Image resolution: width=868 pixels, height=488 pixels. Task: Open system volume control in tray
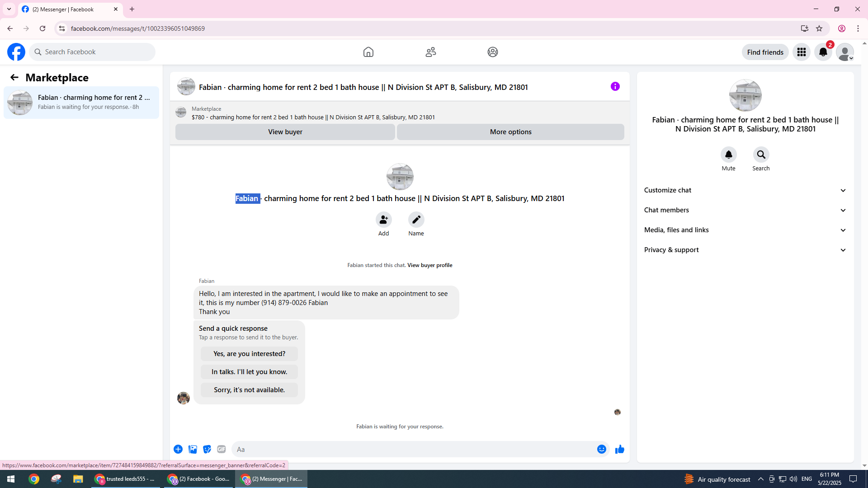click(x=793, y=479)
